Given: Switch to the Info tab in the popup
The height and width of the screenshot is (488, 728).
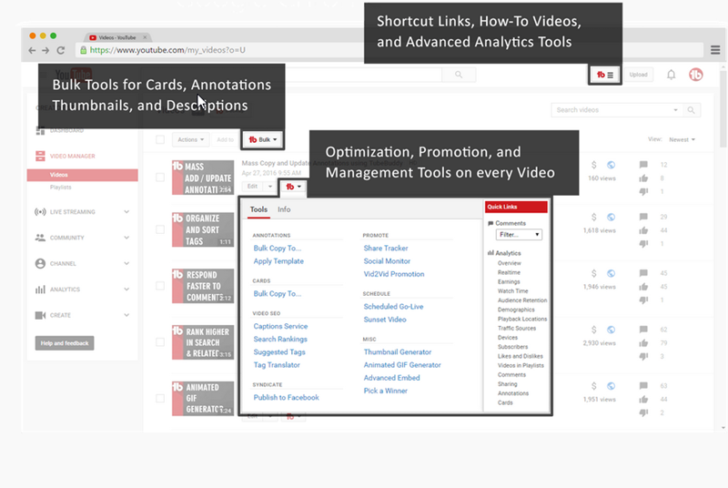Looking at the screenshot, I should [x=284, y=210].
